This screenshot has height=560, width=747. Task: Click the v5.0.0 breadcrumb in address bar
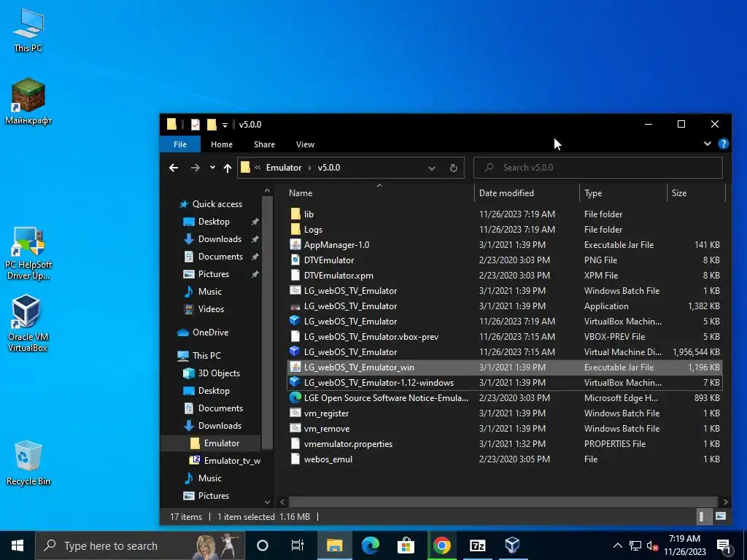329,168
